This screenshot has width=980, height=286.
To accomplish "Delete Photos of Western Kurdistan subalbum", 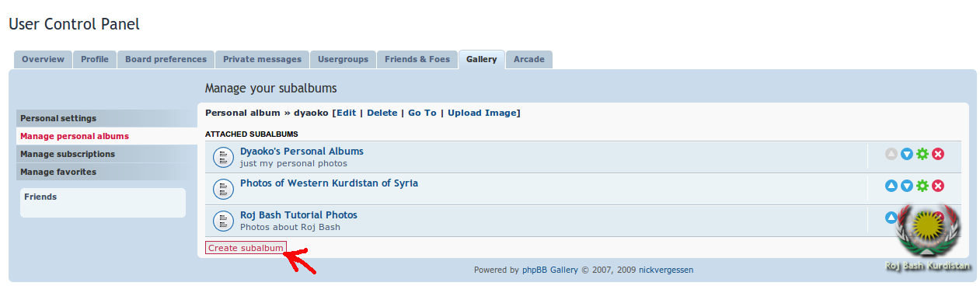I will click(x=938, y=186).
